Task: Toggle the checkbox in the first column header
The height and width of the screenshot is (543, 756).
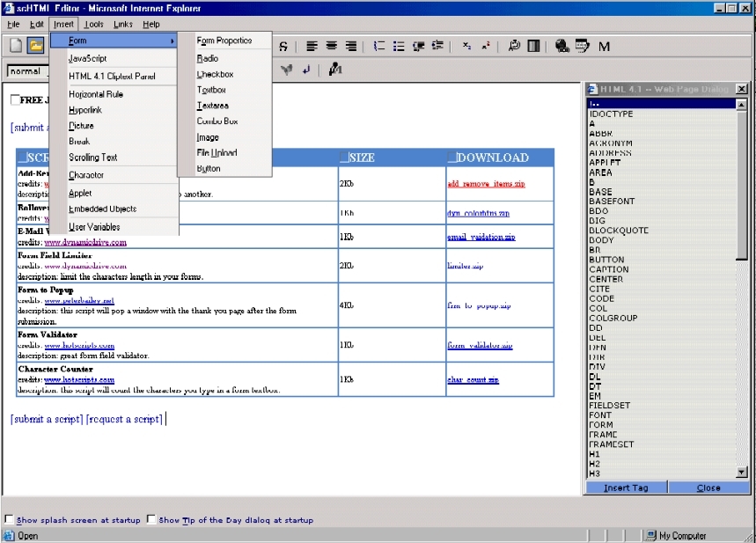Action: pos(22,157)
